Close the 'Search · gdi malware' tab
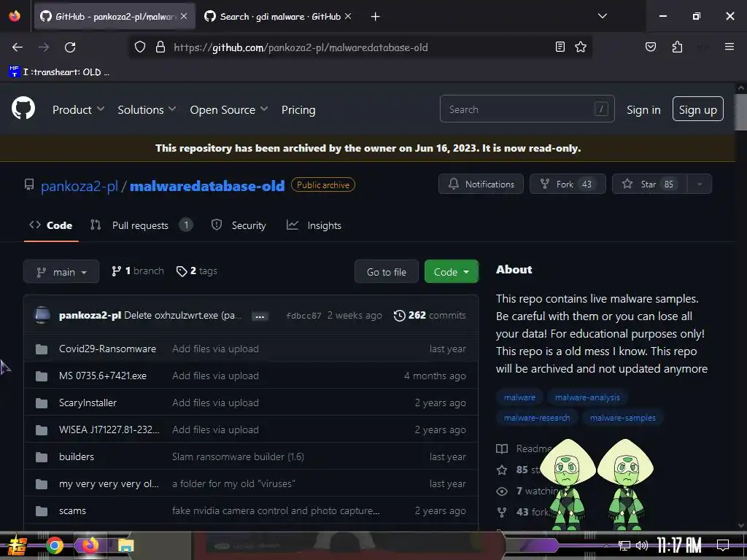Image resolution: width=747 pixels, height=560 pixels. pos(348,16)
